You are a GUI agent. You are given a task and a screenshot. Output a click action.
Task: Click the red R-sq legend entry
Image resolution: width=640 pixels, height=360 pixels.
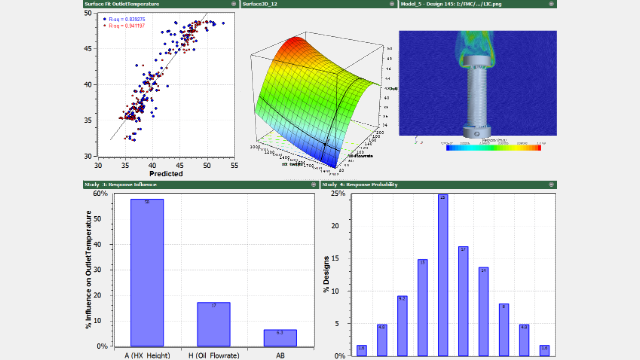(x=124, y=25)
